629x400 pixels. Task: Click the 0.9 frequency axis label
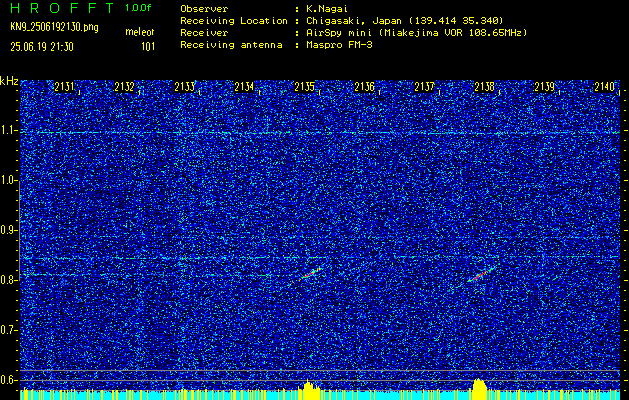click(x=9, y=230)
